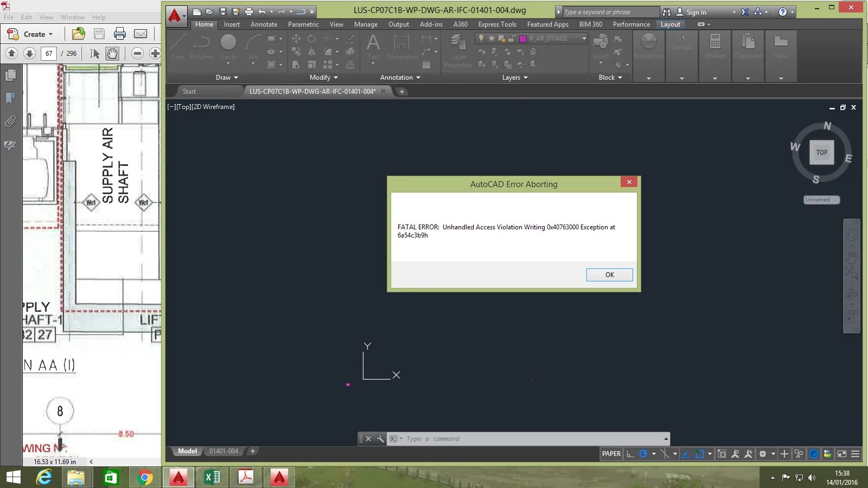The image size is (868, 488).
Task: Click the Type a command input line
Action: 532,439
